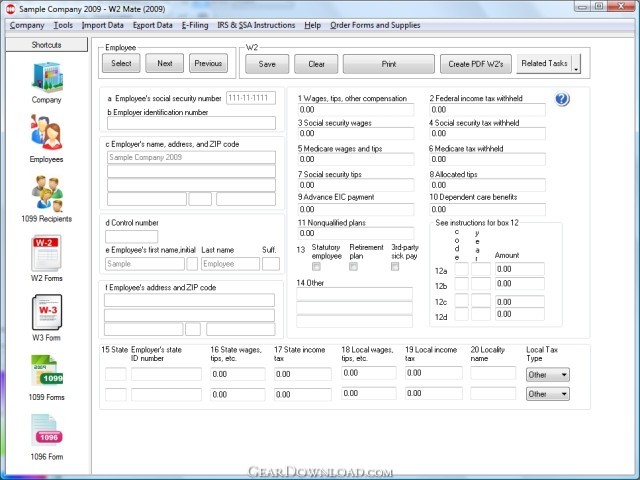Click the Select employee button
The image size is (640, 480).
click(121, 64)
